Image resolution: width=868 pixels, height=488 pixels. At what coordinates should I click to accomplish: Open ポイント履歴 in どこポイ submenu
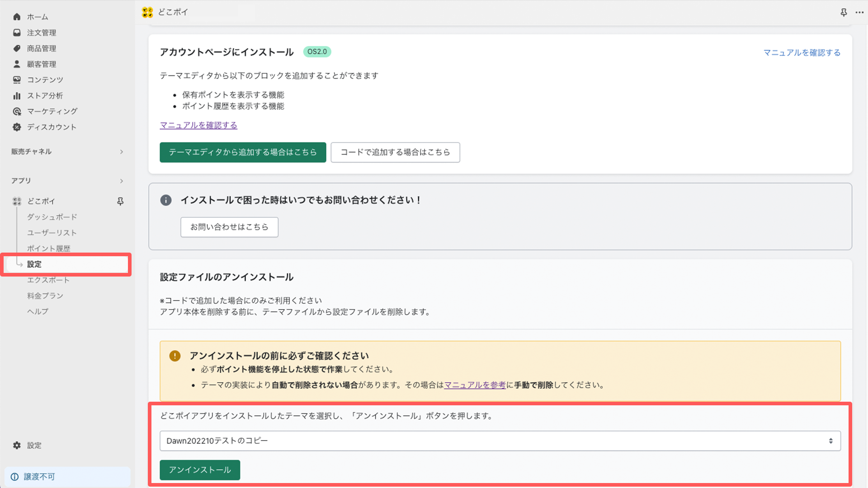tap(49, 249)
